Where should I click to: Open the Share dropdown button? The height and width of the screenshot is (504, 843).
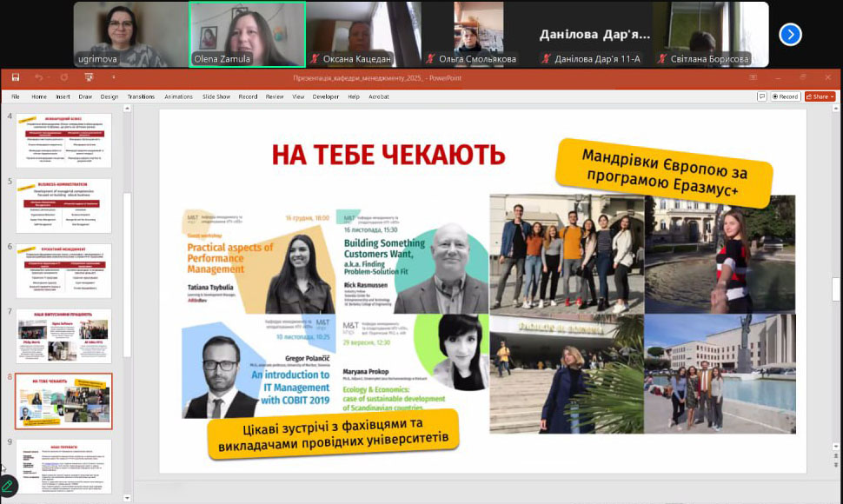[820, 96]
